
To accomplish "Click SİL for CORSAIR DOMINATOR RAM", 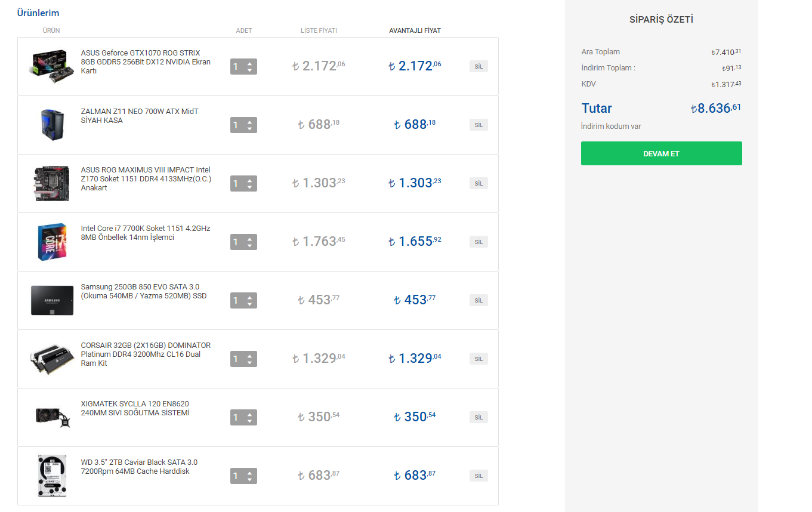I will (478, 359).
